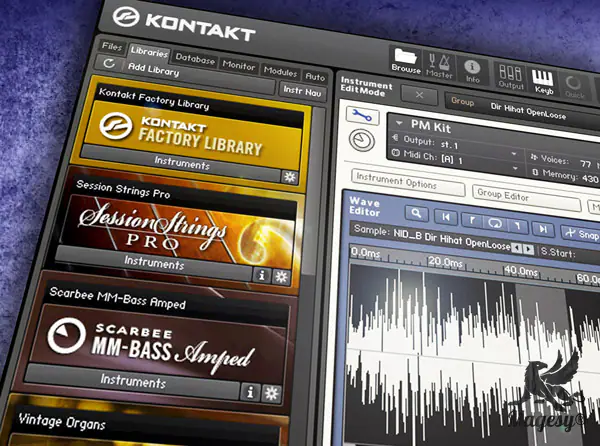Open the Output mixer icon
The width and height of the screenshot is (600, 446).
(511, 76)
